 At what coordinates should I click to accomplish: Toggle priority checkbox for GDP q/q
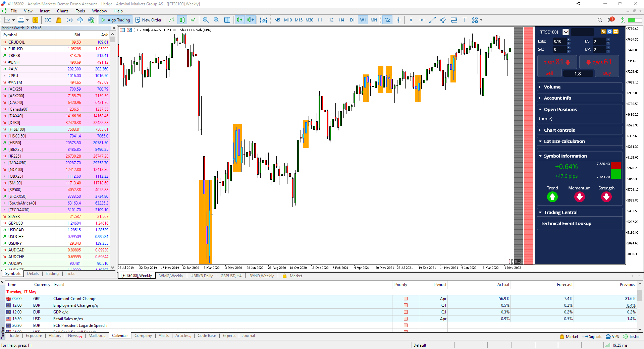point(406,312)
